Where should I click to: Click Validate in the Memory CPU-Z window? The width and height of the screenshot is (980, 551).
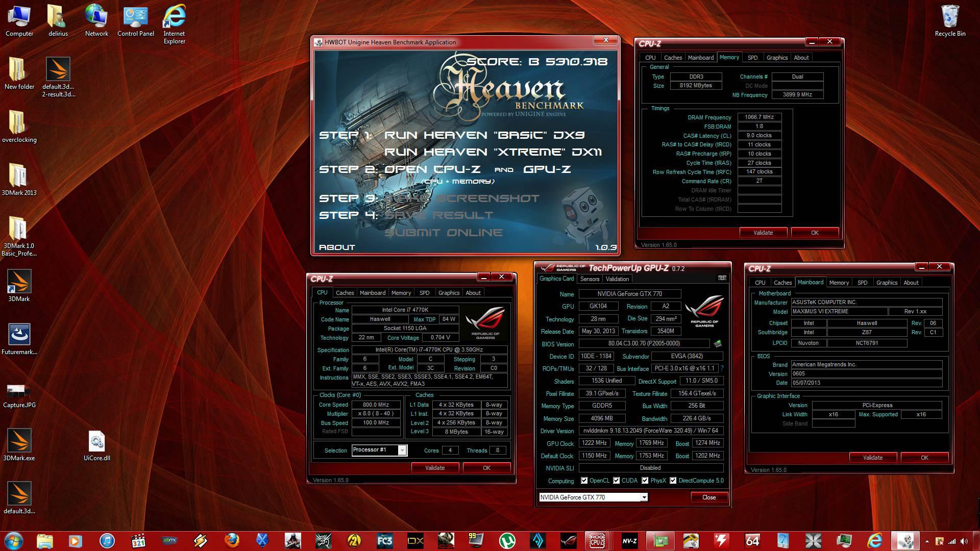point(763,233)
